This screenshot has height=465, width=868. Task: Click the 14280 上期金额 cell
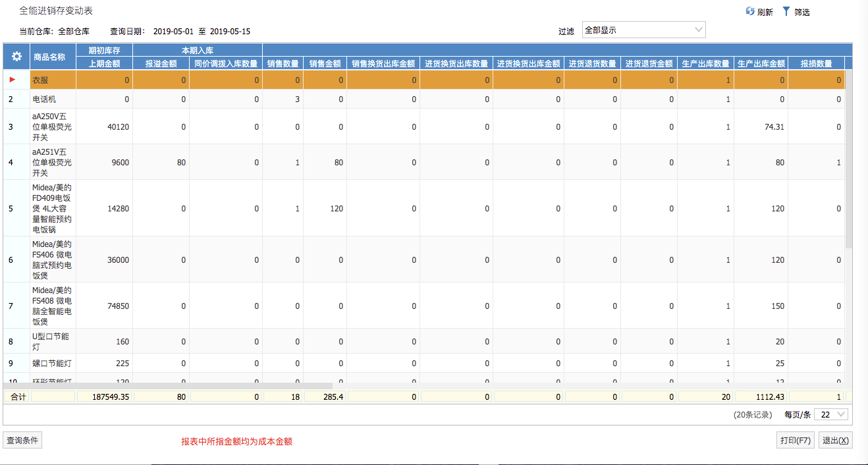pyautogui.click(x=104, y=208)
